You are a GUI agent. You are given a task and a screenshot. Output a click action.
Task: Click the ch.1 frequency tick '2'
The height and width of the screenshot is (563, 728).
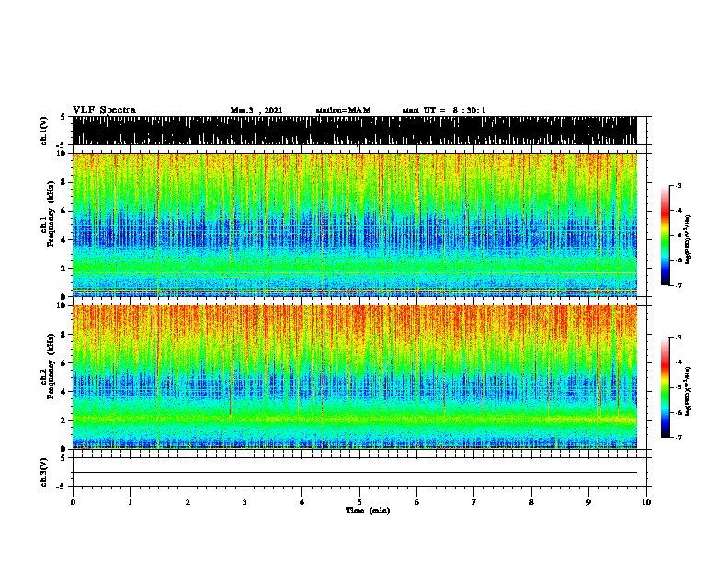pos(64,268)
